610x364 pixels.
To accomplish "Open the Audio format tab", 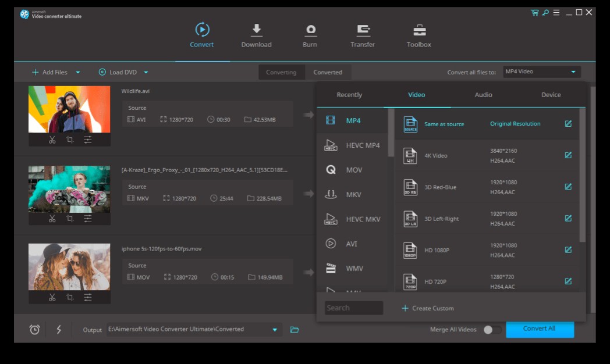I will point(483,94).
